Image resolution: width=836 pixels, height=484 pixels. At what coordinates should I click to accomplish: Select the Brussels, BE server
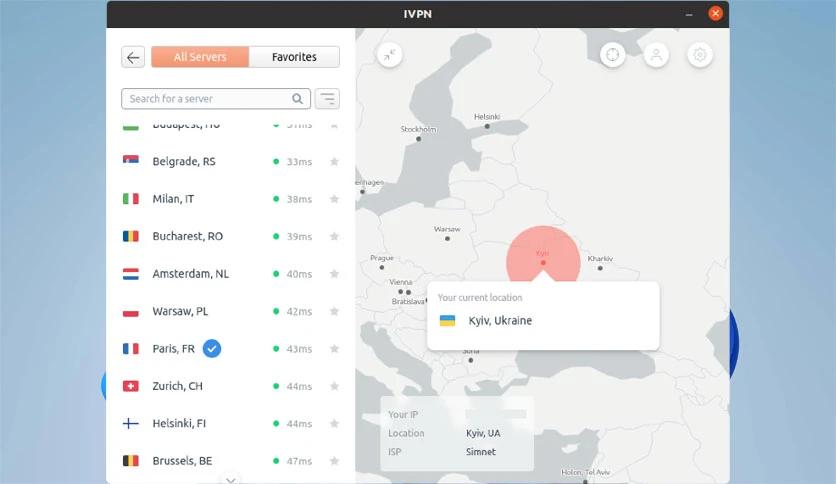point(230,461)
